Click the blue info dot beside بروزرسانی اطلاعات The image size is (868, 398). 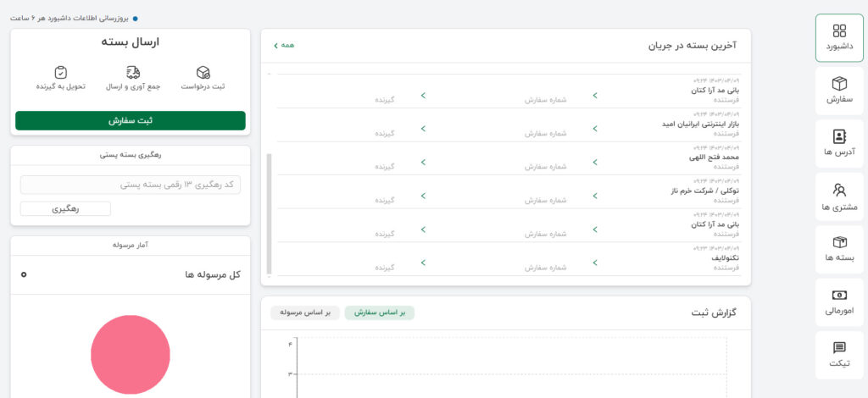(135, 19)
